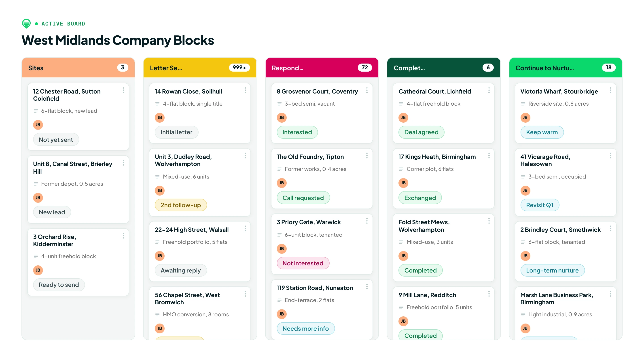Click JB avatar on Victoria Wharf card
The height and width of the screenshot is (358, 644).
[x=525, y=117]
